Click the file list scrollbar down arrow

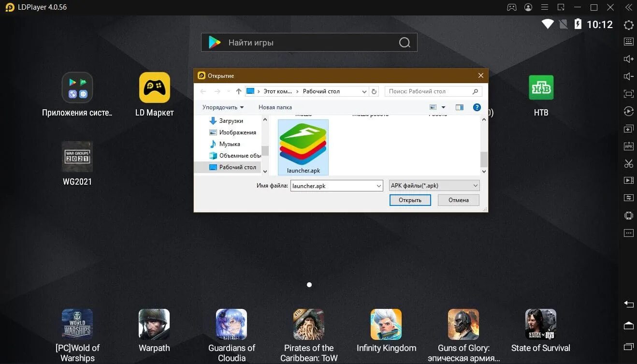coord(484,171)
